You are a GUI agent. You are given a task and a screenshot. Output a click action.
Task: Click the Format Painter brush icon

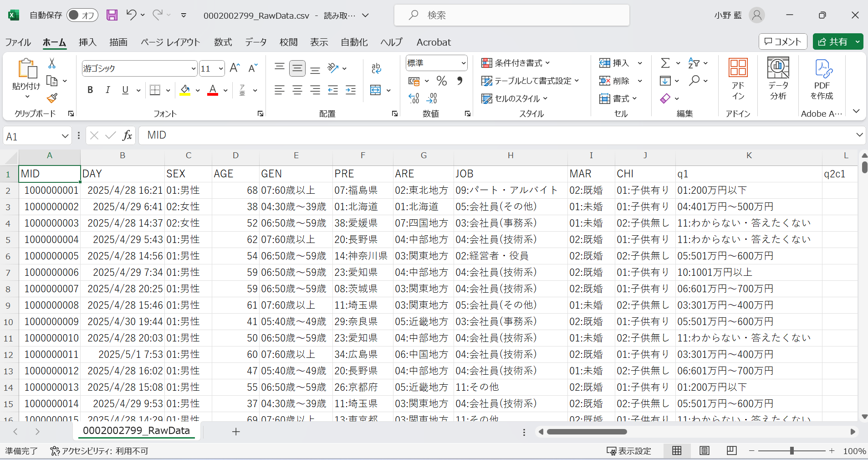coord(52,98)
